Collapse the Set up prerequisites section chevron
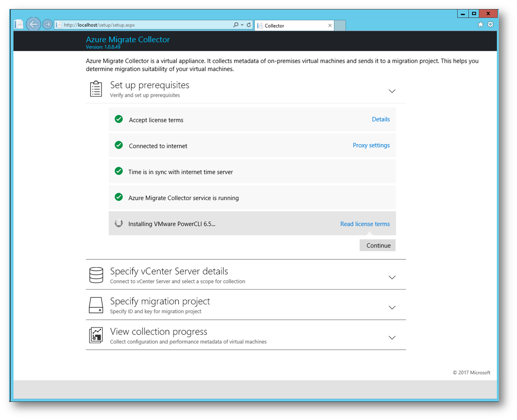Viewport: 517px width, 420px height. [x=392, y=91]
